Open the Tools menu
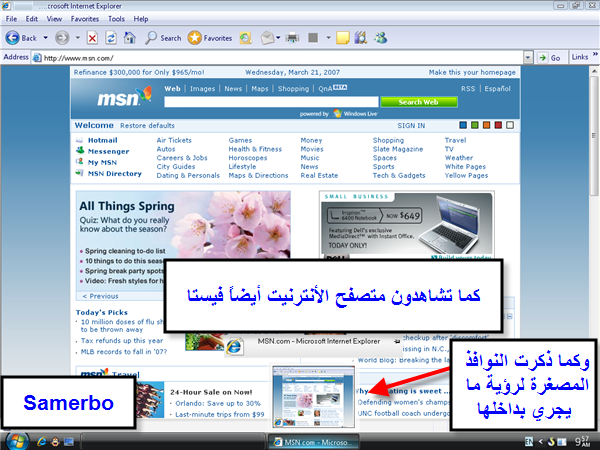600x450 pixels. 116,19
